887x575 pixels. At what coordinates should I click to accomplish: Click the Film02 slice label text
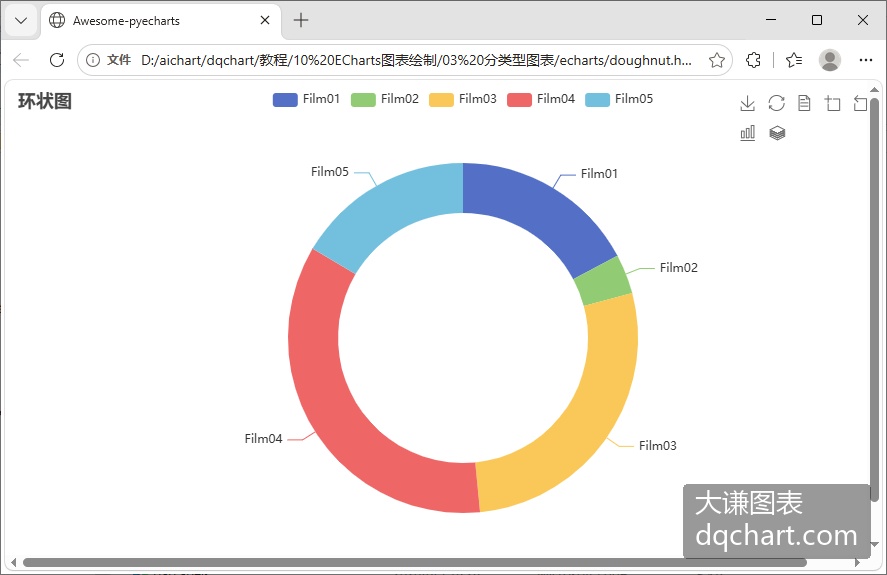click(x=678, y=268)
